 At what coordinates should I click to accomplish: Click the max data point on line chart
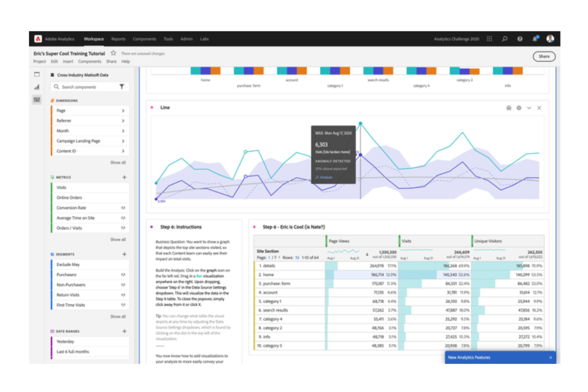tap(360, 124)
